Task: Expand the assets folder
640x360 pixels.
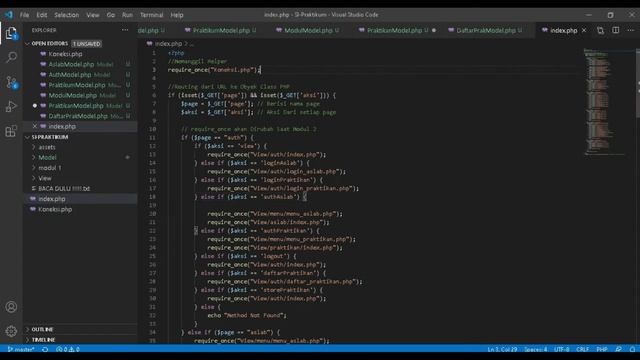Action: point(47,147)
